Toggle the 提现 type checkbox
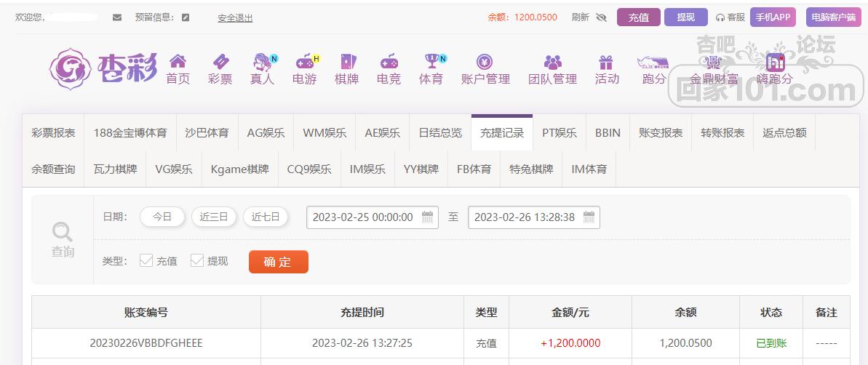Viewport: 868px width, 365px height. tap(197, 260)
